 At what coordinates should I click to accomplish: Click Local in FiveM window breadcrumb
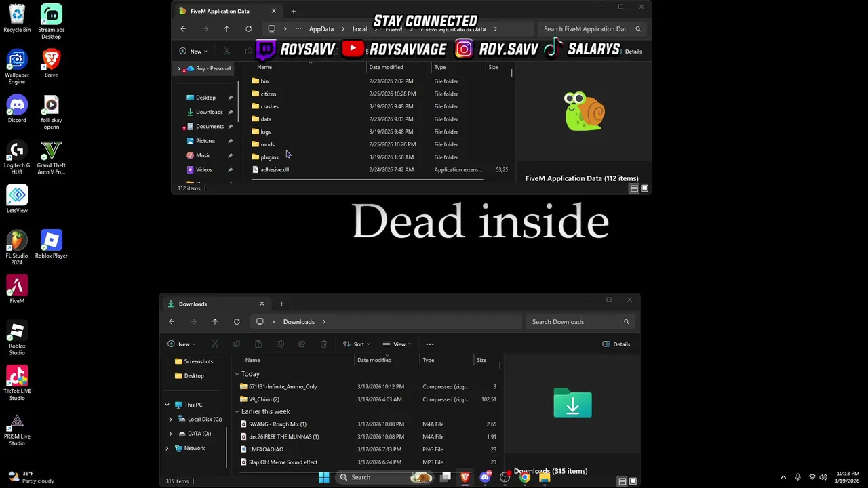pyautogui.click(x=359, y=28)
